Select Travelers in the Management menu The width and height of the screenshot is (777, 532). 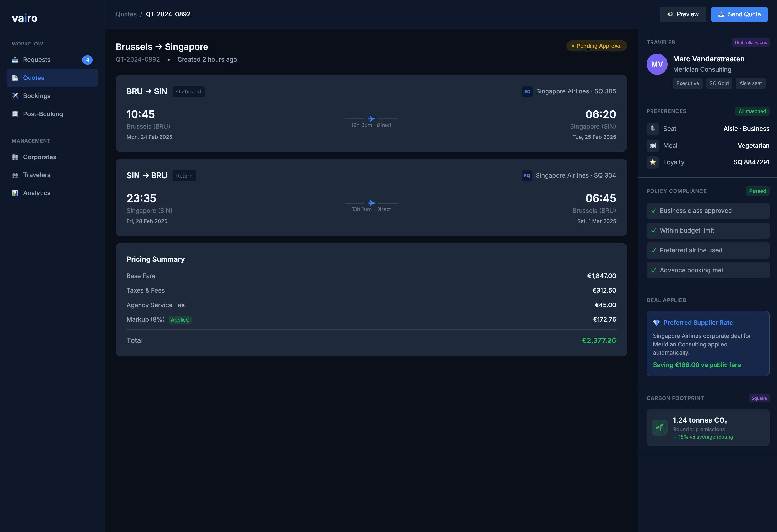tap(37, 175)
